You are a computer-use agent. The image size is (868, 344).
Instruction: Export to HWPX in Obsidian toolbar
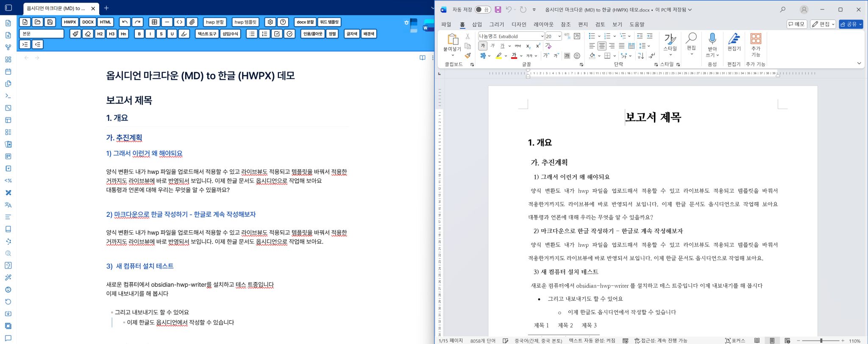[x=70, y=22]
